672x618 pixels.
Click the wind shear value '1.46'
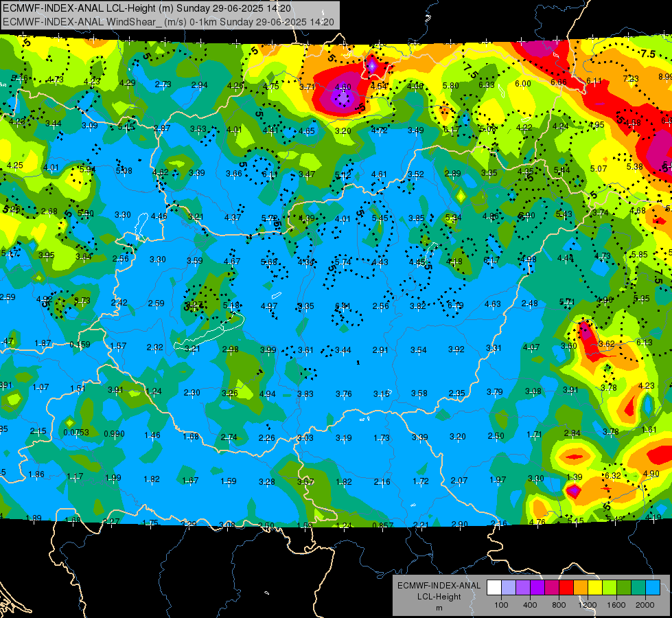click(152, 435)
